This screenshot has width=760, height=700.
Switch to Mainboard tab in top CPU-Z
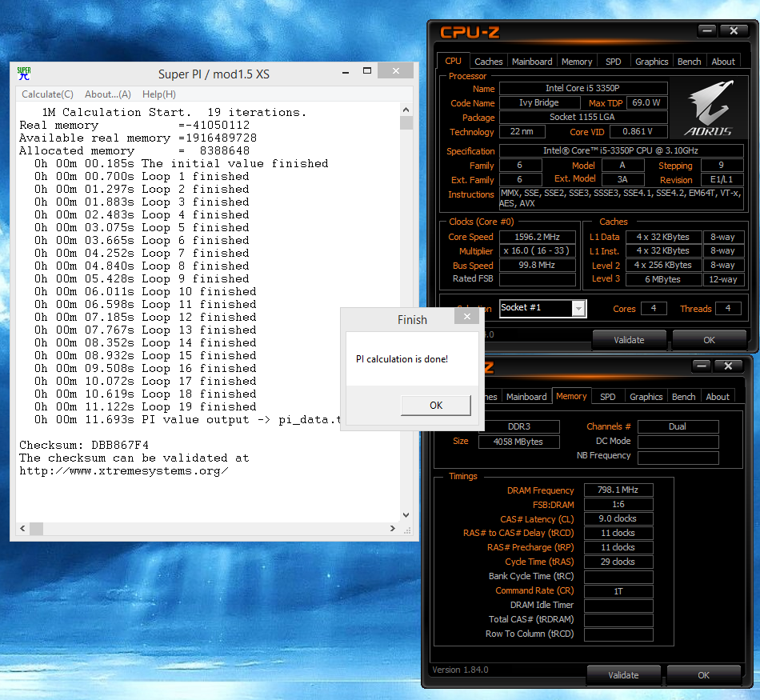532,62
